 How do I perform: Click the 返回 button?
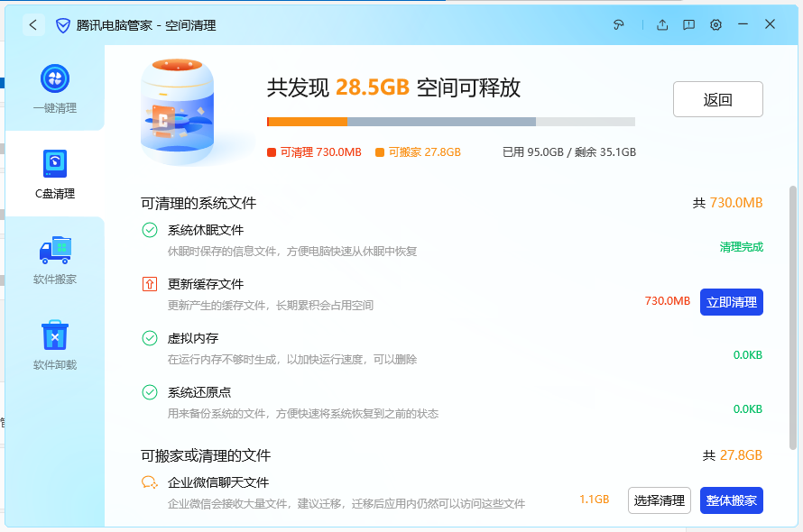(717, 99)
